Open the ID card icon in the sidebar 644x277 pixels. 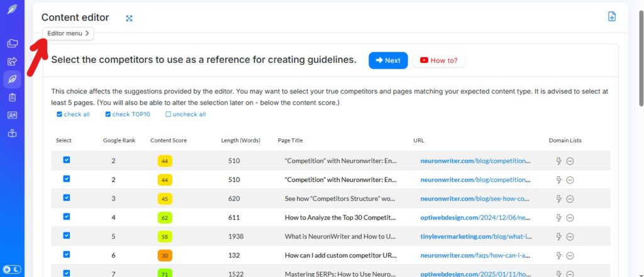coord(13,115)
